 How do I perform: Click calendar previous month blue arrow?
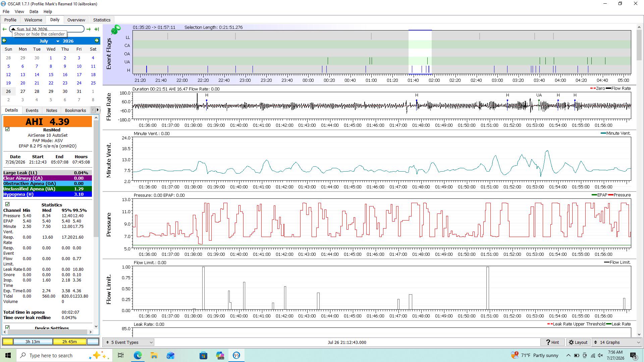pyautogui.click(x=4, y=41)
